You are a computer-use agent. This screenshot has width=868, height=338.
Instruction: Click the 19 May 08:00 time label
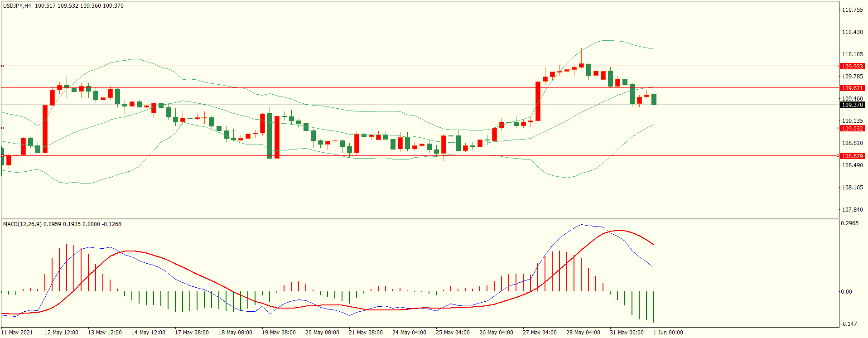pyautogui.click(x=279, y=332)
